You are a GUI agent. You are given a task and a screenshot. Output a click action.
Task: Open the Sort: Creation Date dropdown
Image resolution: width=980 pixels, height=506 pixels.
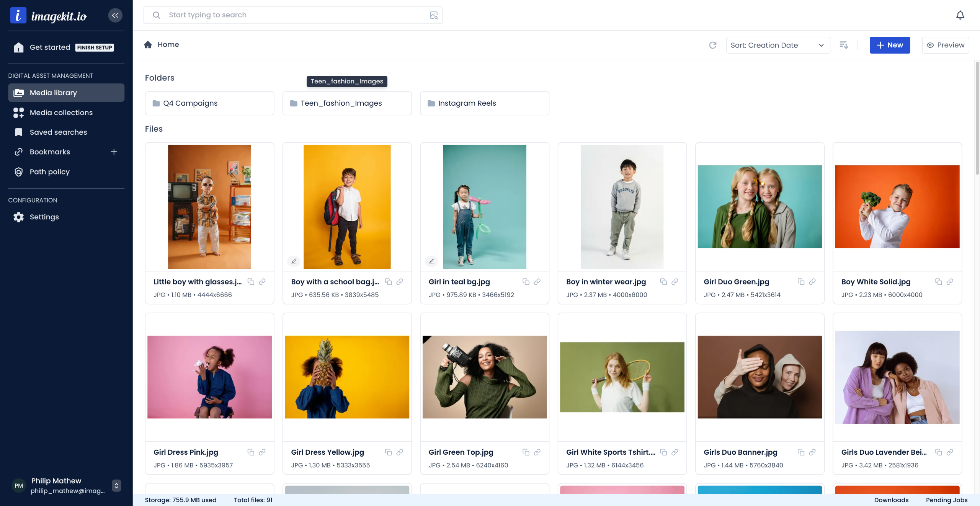pyautogui.click(x=777, y=45)
